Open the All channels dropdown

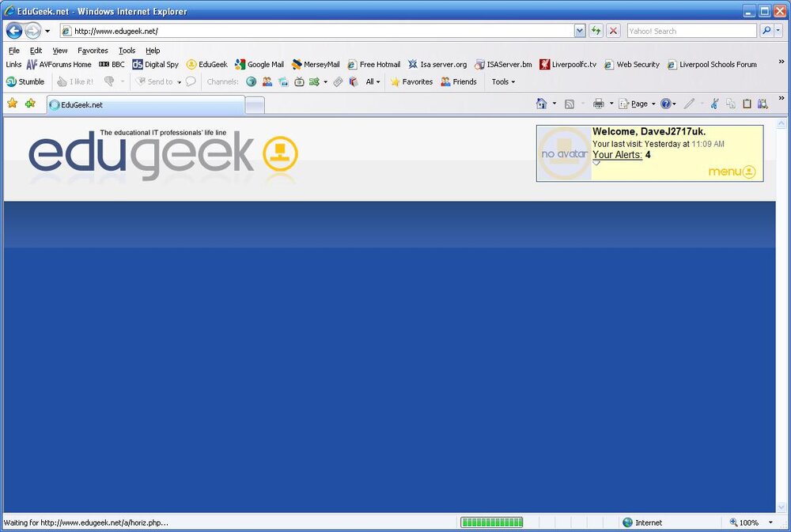pos(373,81)
